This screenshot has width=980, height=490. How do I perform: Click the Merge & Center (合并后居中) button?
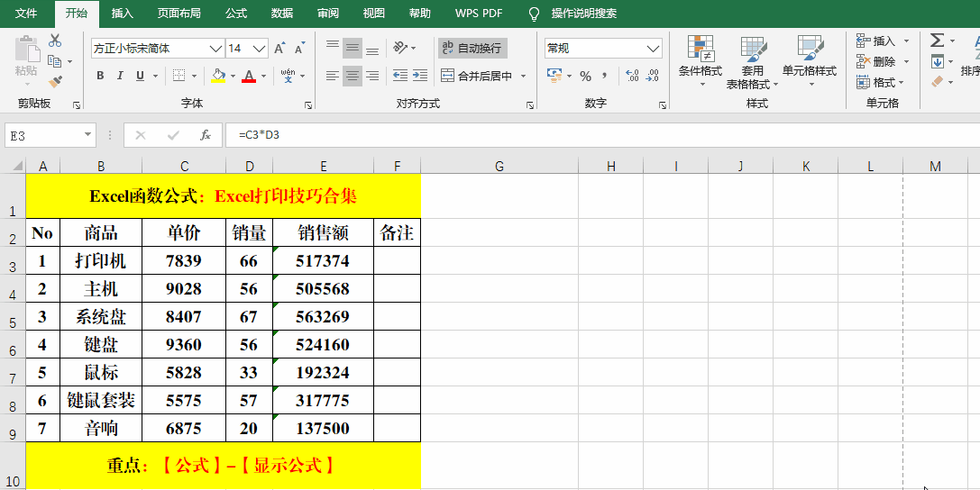pos(477,77)
